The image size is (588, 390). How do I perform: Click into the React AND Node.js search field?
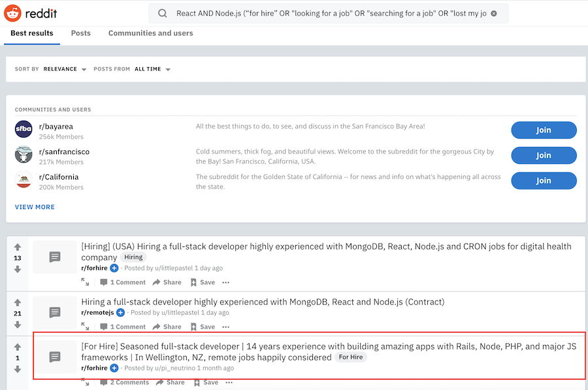(329, 14)
